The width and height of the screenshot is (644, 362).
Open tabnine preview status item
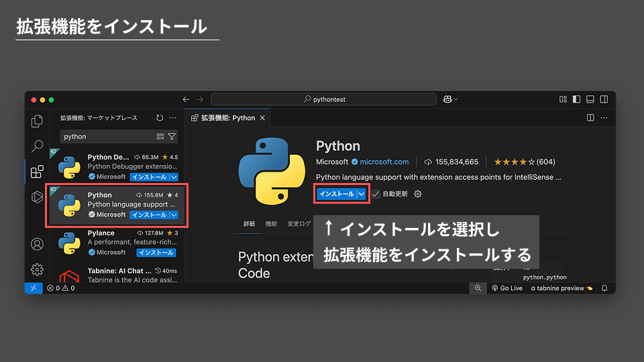tap(561, 288)
